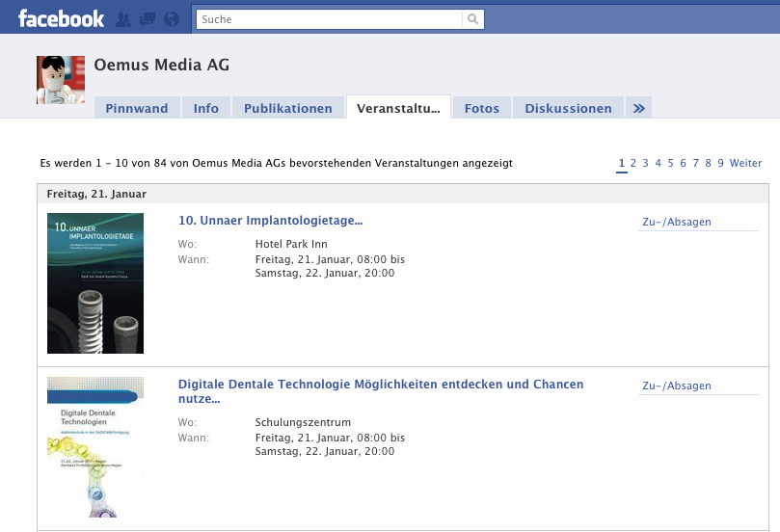This screenshot has height=532, width=780.
Task: Open Digitale Dentale Technologie event link
Action: pyautogui.click(x=381, y=391)
